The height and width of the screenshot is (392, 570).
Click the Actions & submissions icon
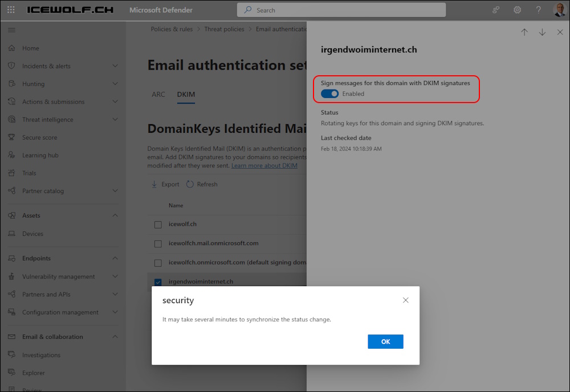(x=11, y=101)
